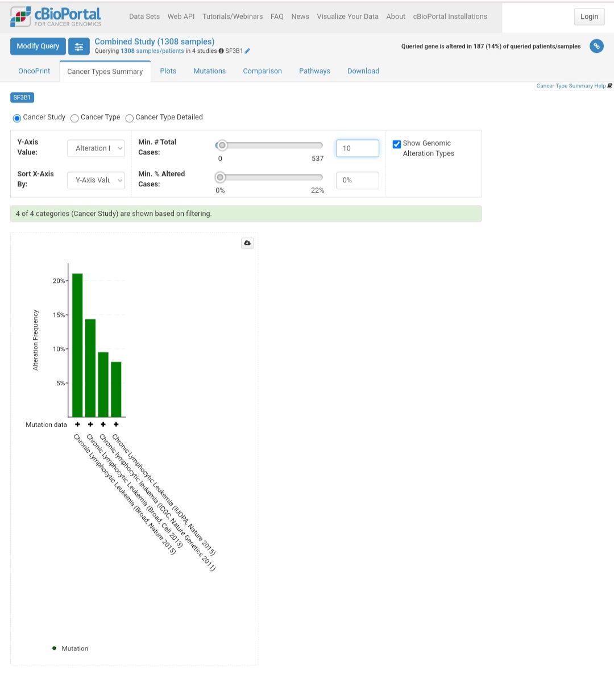
Task: Enable Show Genomic Alteration Types
Action: point(396,144)
